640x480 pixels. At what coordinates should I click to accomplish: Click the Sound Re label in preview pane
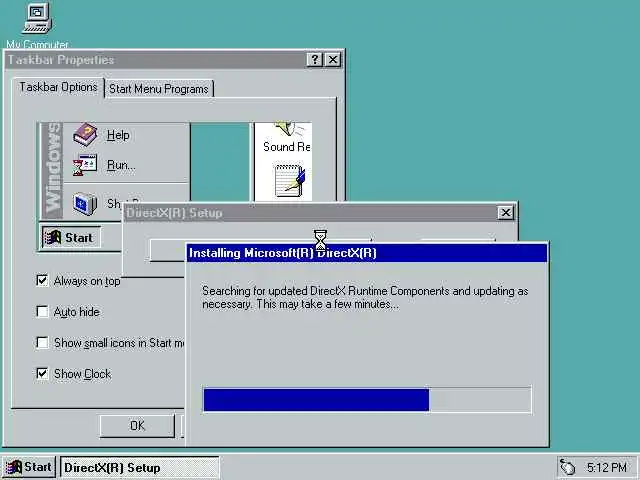point(287,147)
